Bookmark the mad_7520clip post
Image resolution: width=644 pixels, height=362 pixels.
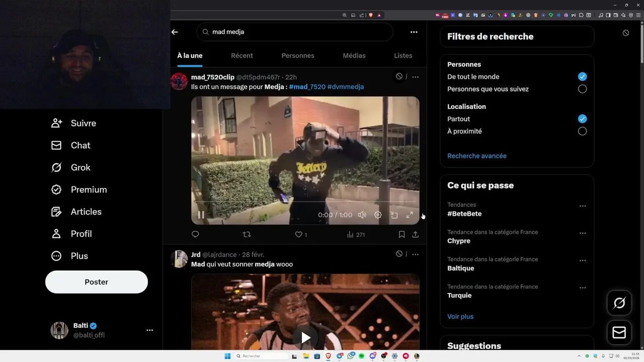(401, 234)
